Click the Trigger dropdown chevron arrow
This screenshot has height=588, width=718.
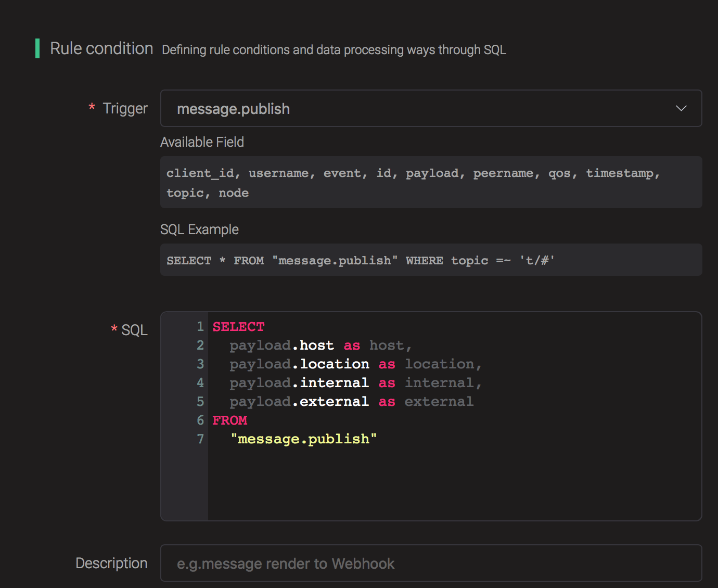681,108
